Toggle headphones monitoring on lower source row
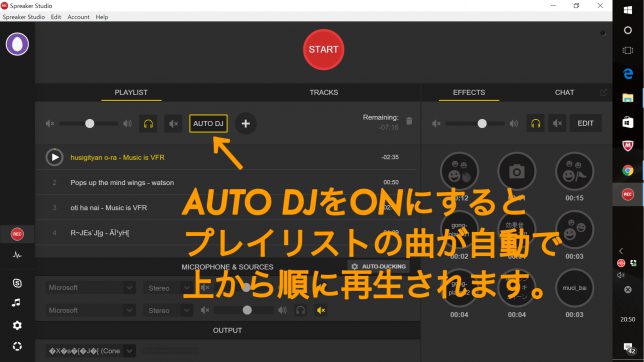 [301, 310]
